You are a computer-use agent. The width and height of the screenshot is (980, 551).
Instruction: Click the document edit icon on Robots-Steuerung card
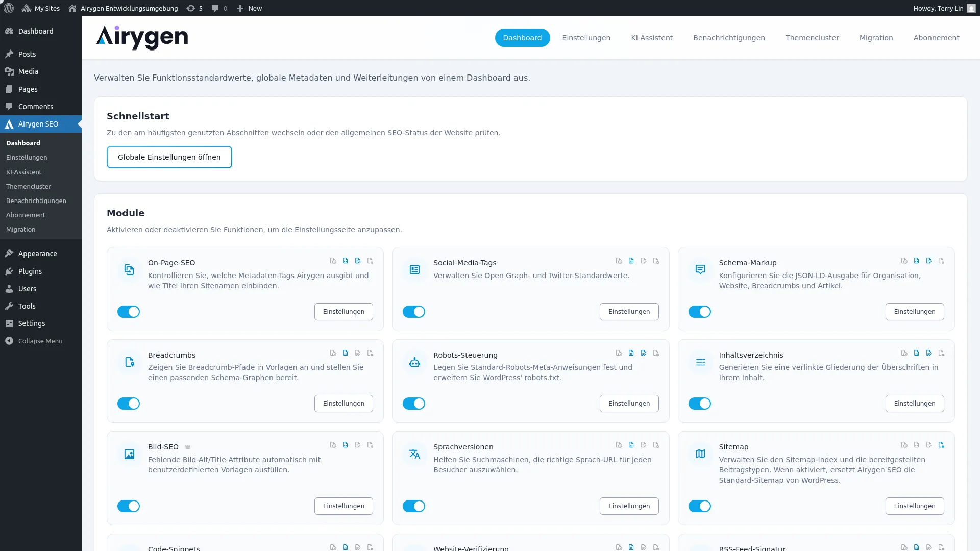point(644,353)
